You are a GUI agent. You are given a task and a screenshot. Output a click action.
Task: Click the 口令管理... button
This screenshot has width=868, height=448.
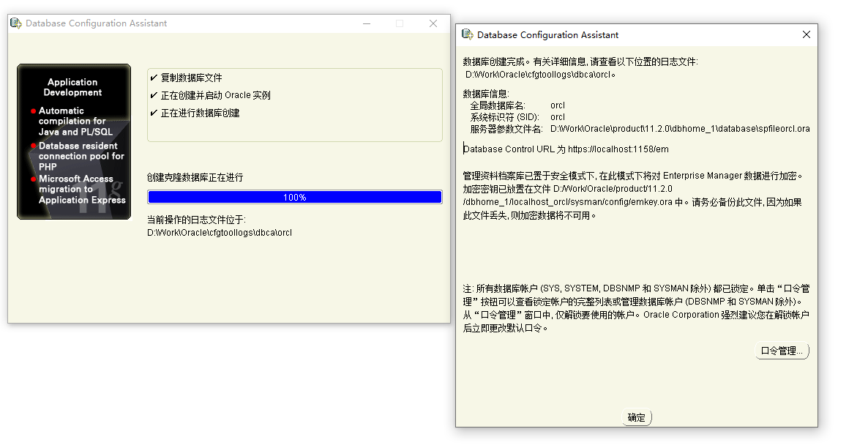coord(782,351)
